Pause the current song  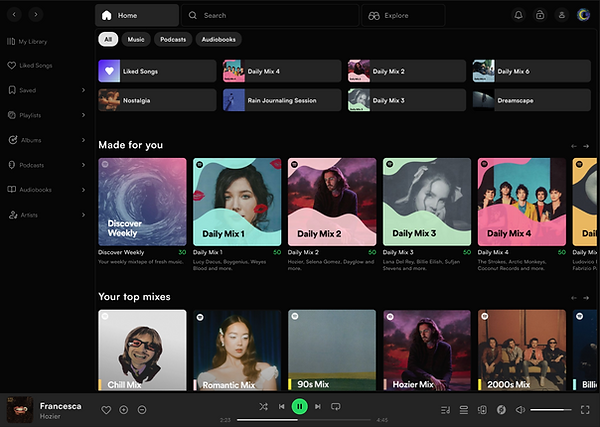[x=300, y=406]
